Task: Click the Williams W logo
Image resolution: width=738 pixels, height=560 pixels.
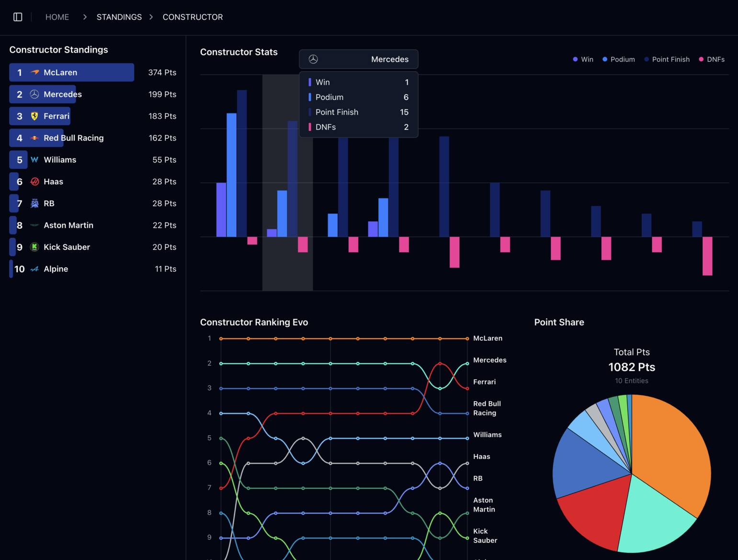Action: [34, 160]
